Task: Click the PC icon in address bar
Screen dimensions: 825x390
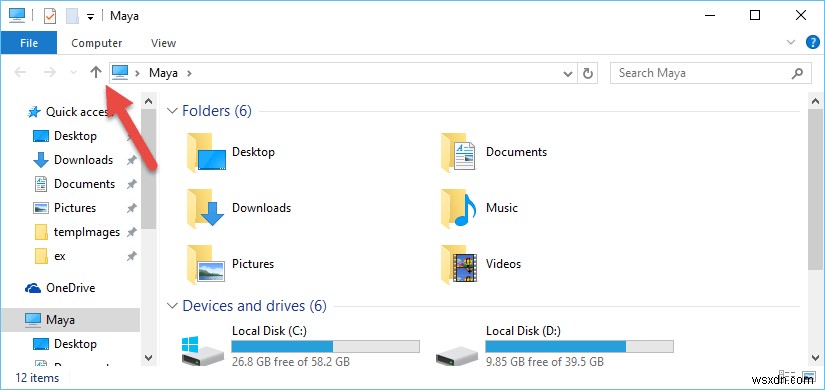Action: (120, 73)
